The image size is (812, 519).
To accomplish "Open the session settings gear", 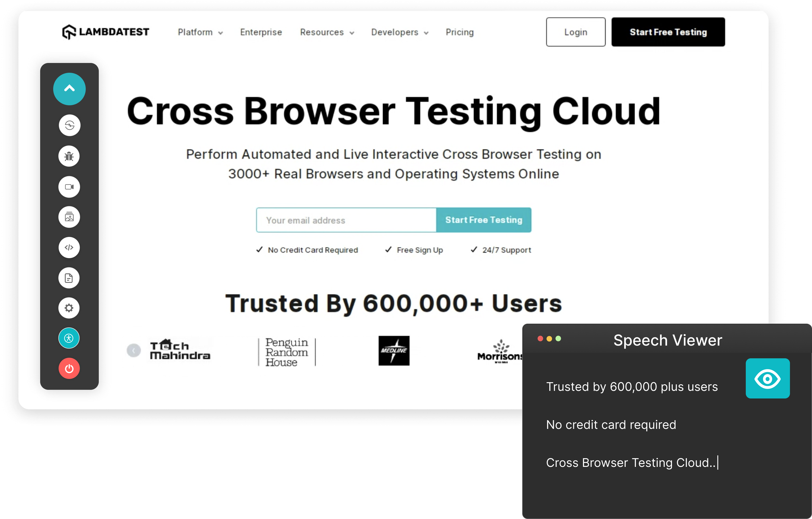I will (x=69, y=308).
